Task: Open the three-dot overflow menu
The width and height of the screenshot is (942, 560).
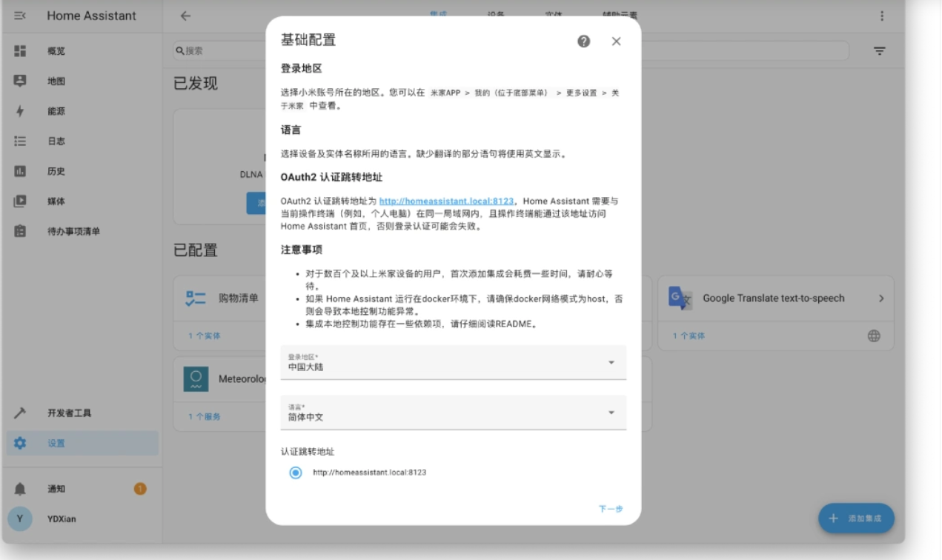Action: pos(882,16)
